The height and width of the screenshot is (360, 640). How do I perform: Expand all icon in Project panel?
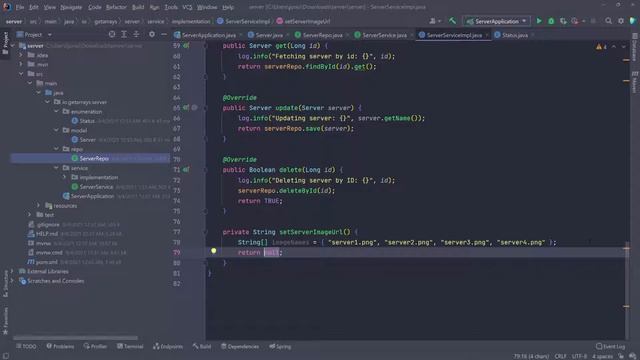(124, 35)
